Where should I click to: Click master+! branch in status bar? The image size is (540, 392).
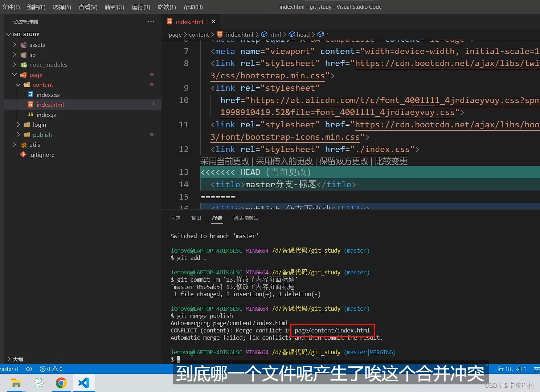pyautogui.click(x=9, y=369)
